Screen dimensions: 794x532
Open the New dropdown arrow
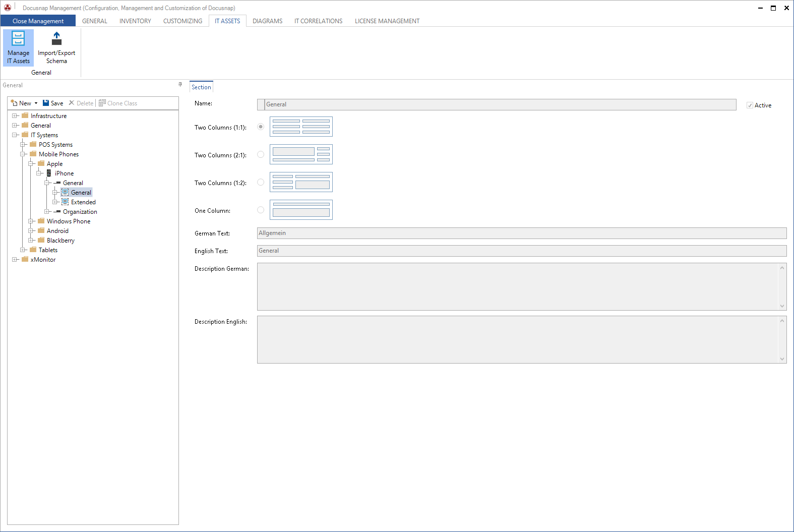(36, 103)
